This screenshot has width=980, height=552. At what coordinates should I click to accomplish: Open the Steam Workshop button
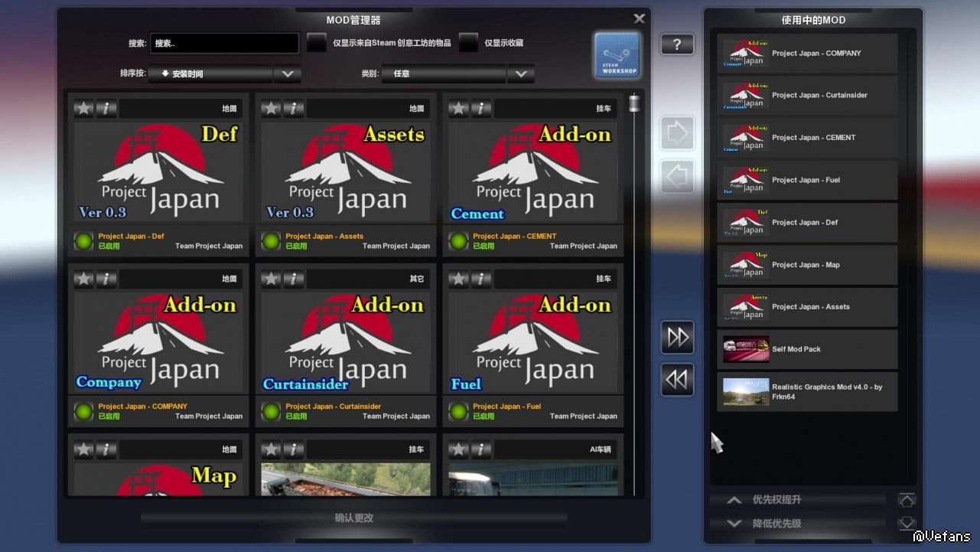coord(617,55)
